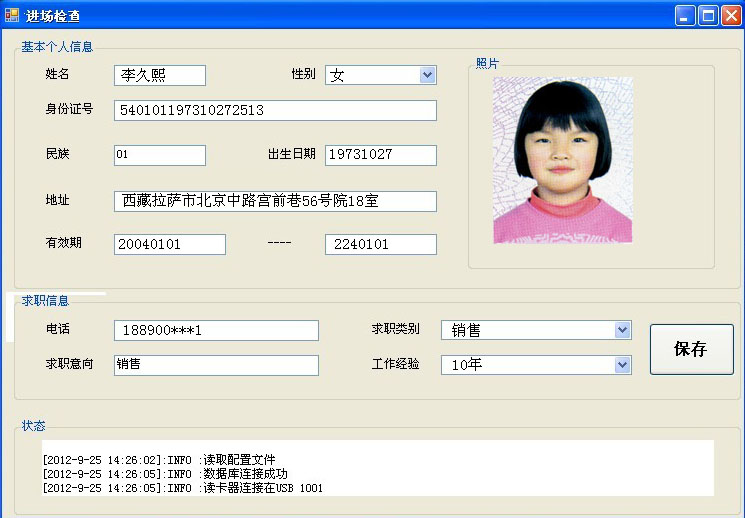Screen dimensions: 745x518
Task: Click the log line 数据库连接成功
Action: pyautogui.click(x=165, y=474)
